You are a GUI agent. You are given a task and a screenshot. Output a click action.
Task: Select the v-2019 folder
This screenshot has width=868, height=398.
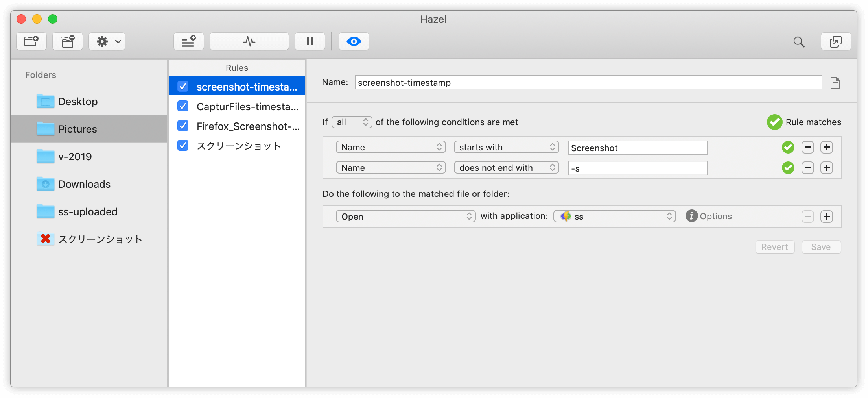coord(89,156)
